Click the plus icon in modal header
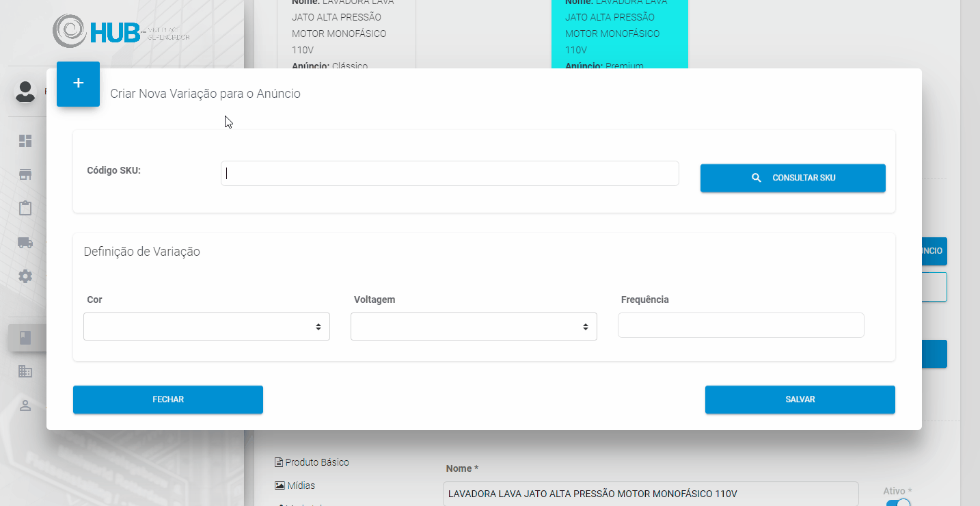Screen dimensions: 980x506 tap(78, 83)
